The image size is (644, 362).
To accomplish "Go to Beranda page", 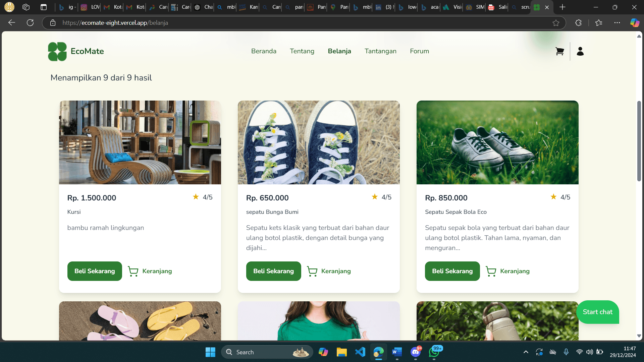I will click(x=264, y=51).
